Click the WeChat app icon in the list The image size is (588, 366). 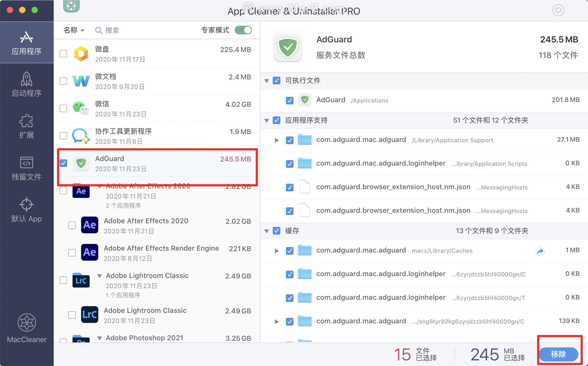pyautogui.click(x=81, y=108)
